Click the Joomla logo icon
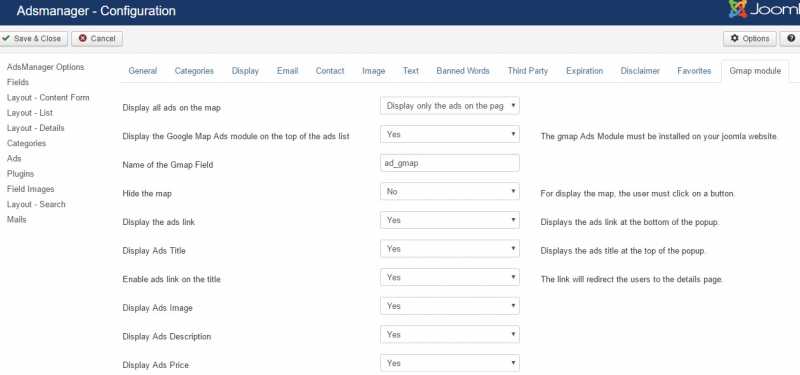Viewport: 800px width, 375px height. pyautogui.click(x=738, y=9)
